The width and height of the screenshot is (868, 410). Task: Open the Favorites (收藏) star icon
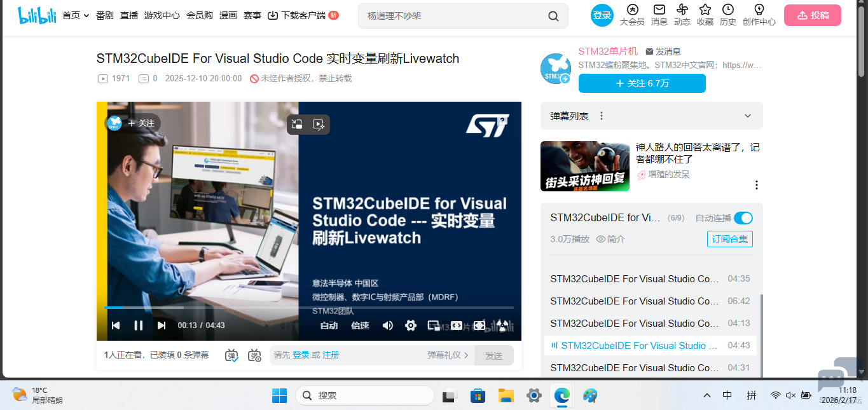[x=705, y=15]
